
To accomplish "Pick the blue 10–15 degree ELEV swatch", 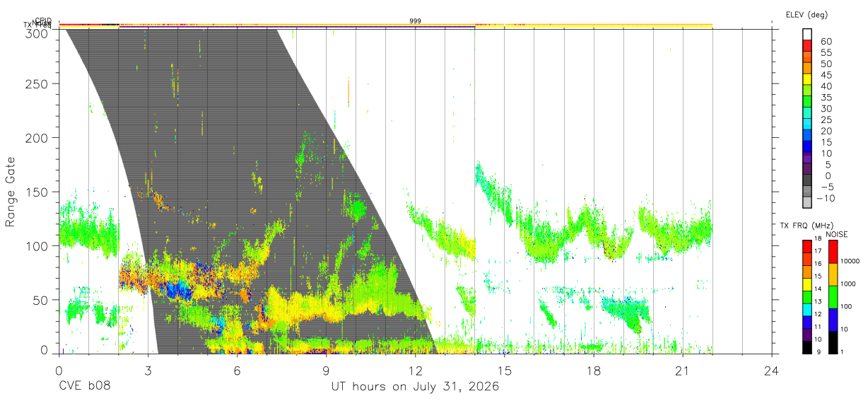I will tap(807, 146).
